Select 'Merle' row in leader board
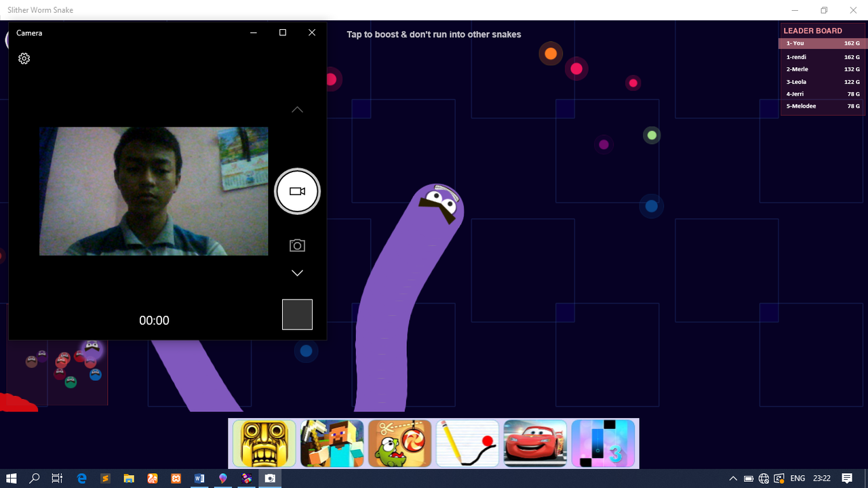Image resolution: width=868 pixels, height=488 pixels. pyautogui.click(x=823, y=69)
